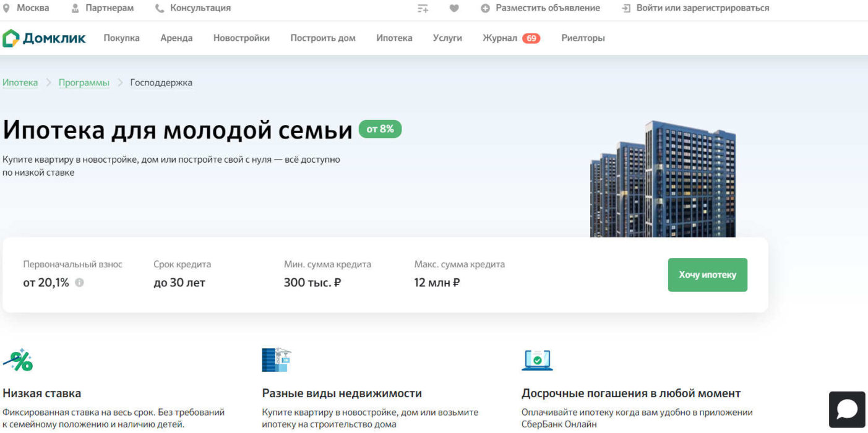Open the Ипотека menu item

point(395,38)
